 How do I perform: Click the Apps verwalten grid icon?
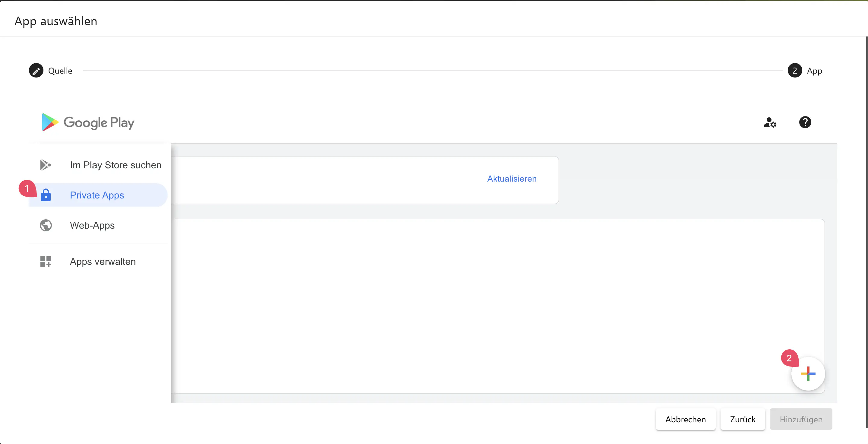[46, 262]
